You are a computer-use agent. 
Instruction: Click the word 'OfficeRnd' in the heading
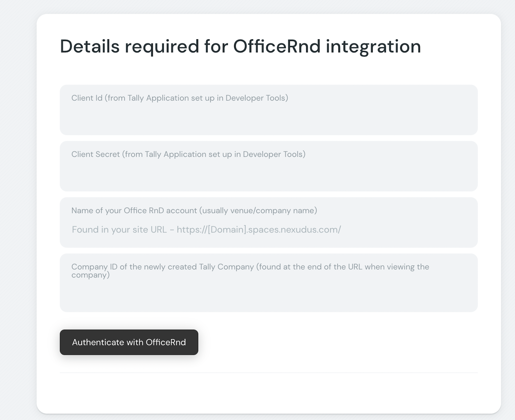277,46
